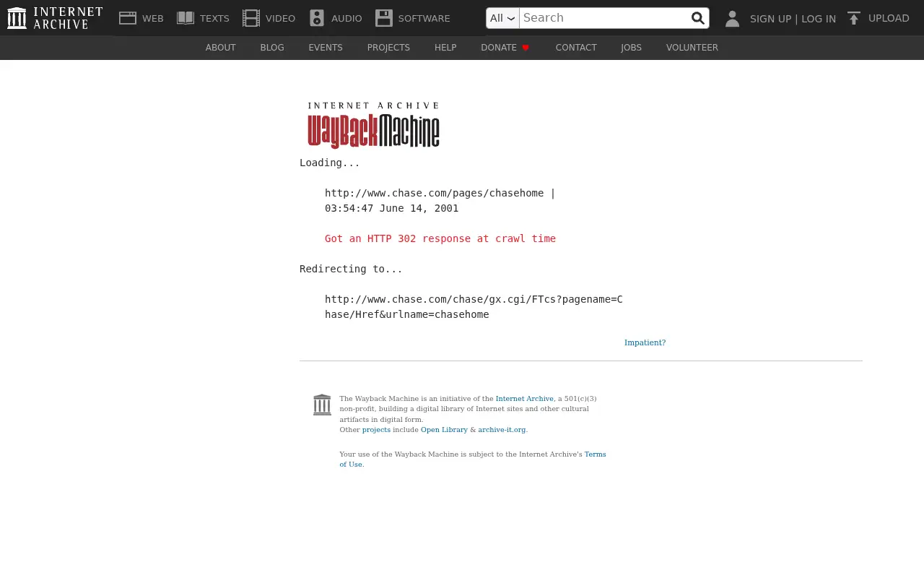Click the Web window icon
The image size is (924, 578).
pos(128,18)
